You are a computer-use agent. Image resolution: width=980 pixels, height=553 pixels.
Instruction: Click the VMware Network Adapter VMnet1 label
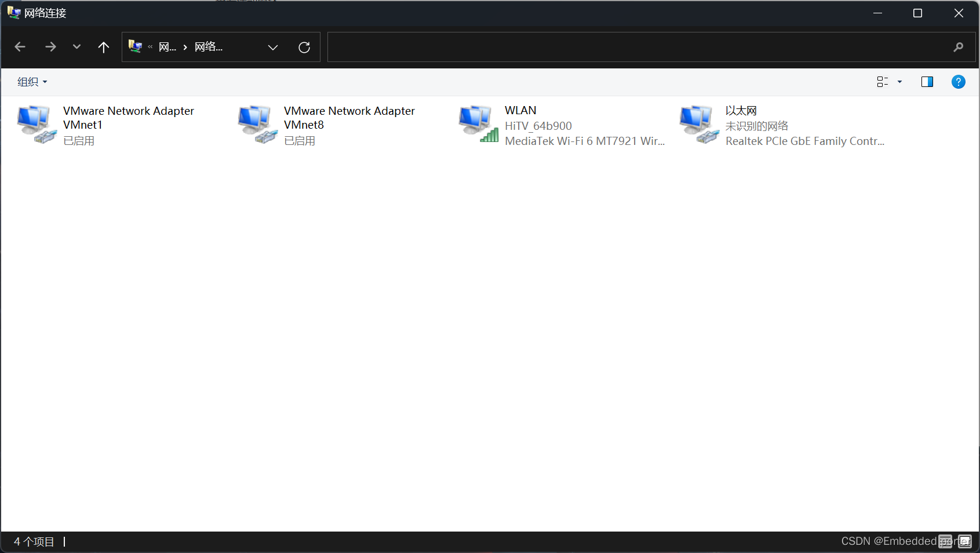[x=129, y=118]
